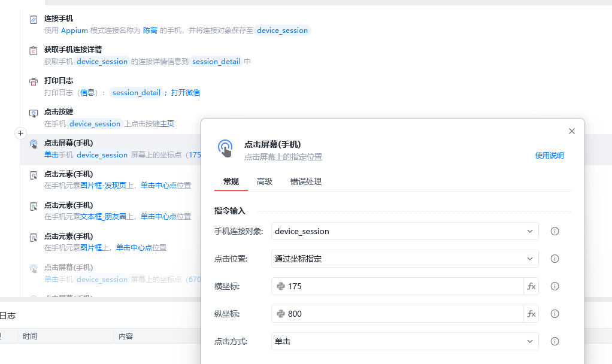Open the 使用说明 link

click(x=549, y=156)
